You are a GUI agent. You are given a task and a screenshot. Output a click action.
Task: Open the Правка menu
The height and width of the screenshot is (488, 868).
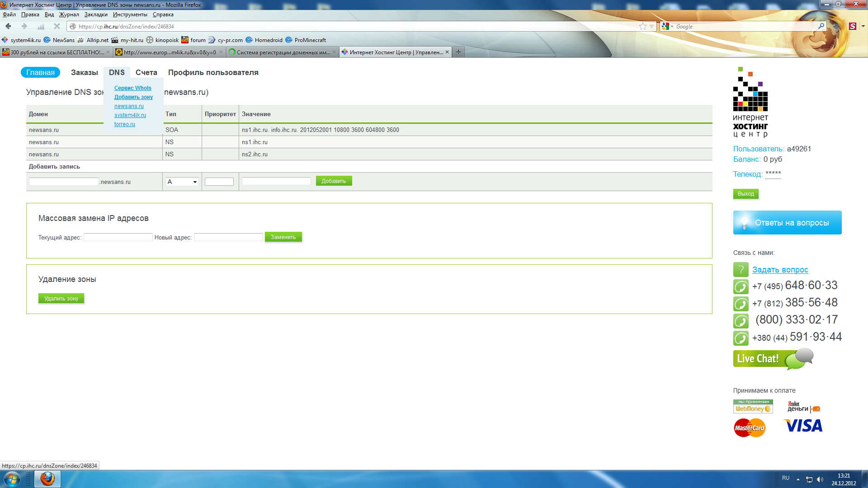(30, 14)
